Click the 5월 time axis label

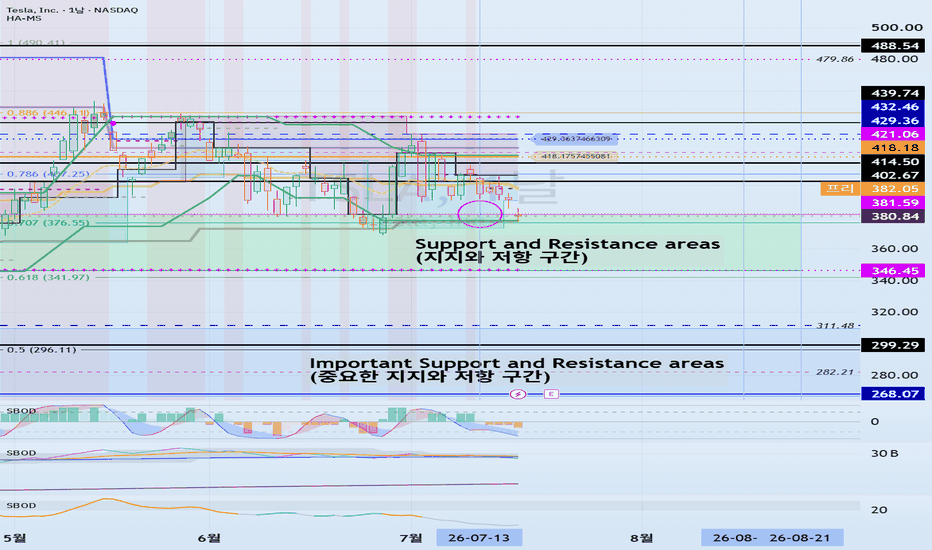14,538
